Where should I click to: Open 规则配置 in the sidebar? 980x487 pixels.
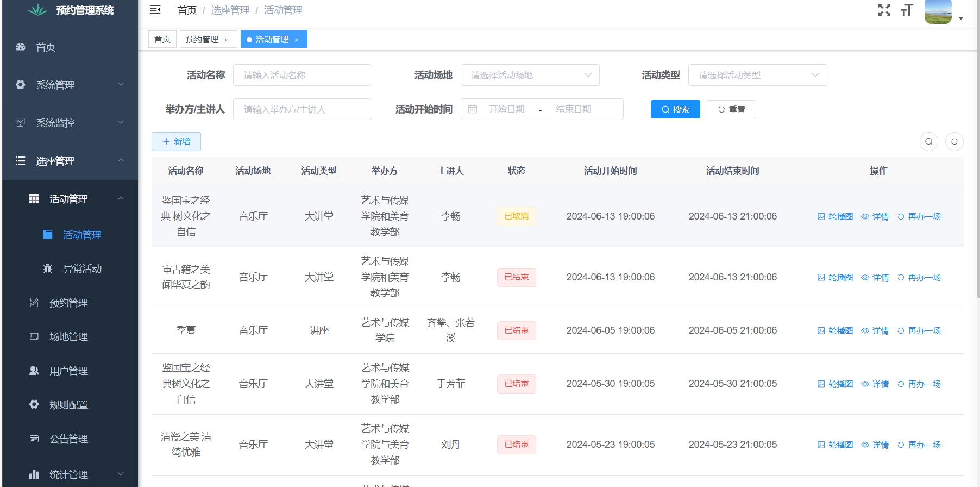tap(70, 404)
